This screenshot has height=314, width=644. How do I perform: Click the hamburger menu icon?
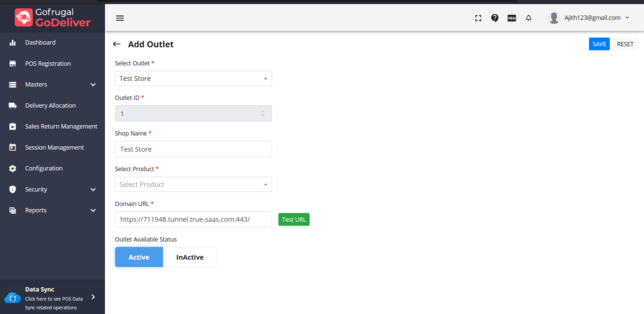(120, 18)
